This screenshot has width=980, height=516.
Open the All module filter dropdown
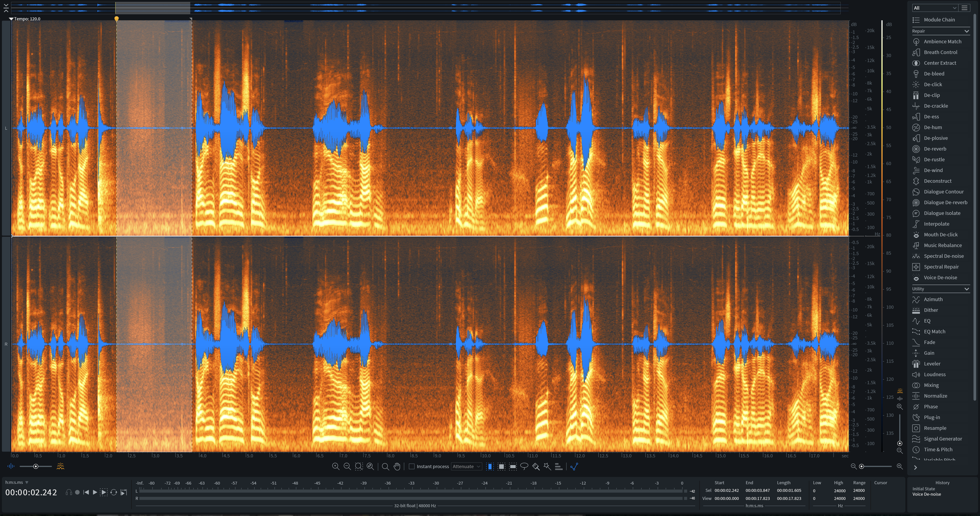[935, 8]
